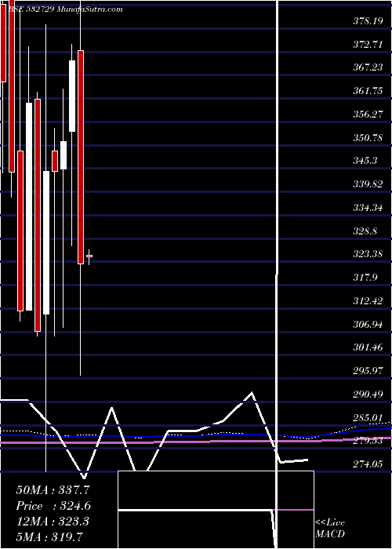Click the 334.34 price axis label
This screenshot has height=549, width=392.
[368, 208]
